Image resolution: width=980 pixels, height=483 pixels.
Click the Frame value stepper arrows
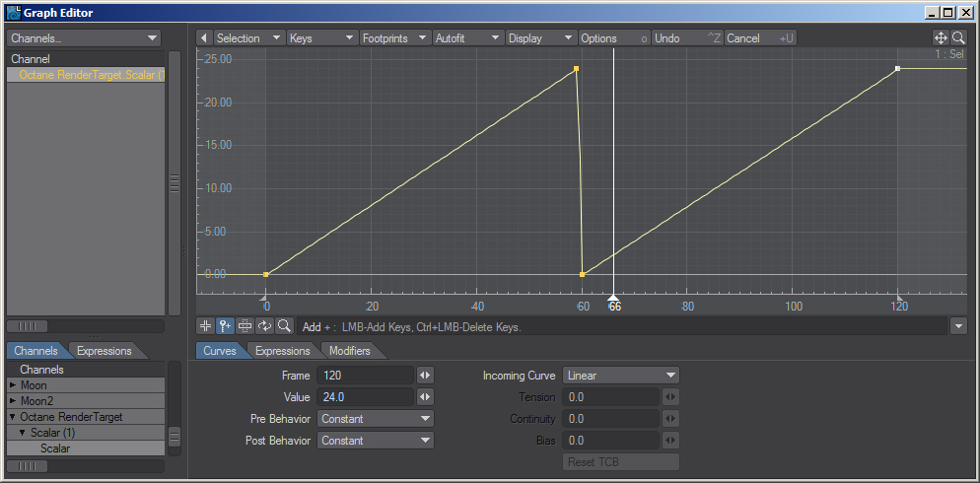pos(425,376)
